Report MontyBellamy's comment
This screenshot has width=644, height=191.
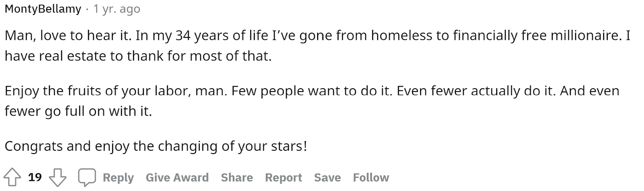pyautogui.click(x=283, y=177)
